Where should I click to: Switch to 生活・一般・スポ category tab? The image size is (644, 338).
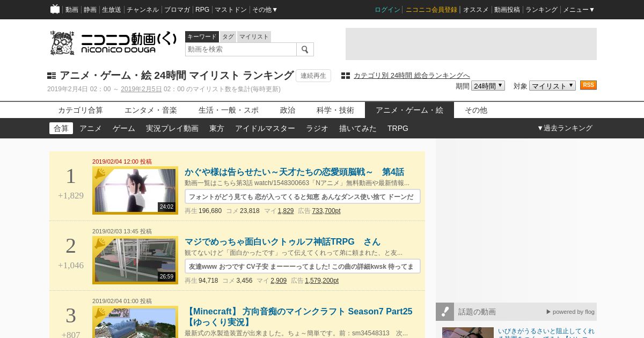(229, 110)
